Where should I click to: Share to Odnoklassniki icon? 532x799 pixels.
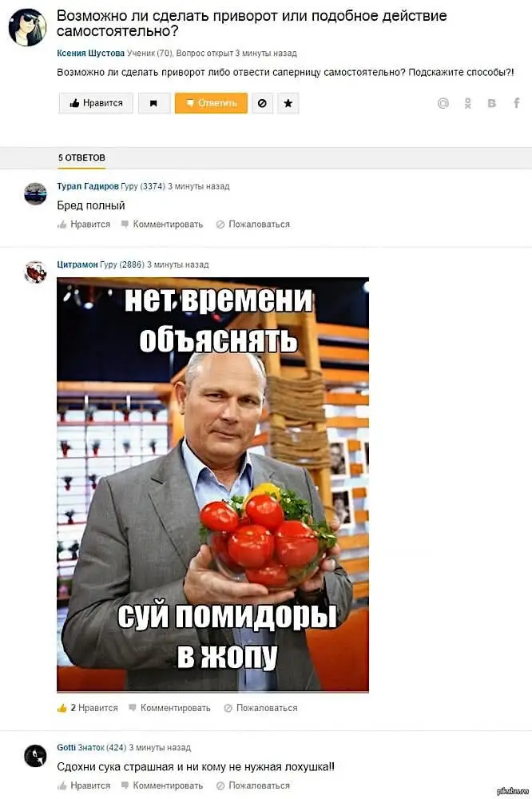tap(468, 103)
